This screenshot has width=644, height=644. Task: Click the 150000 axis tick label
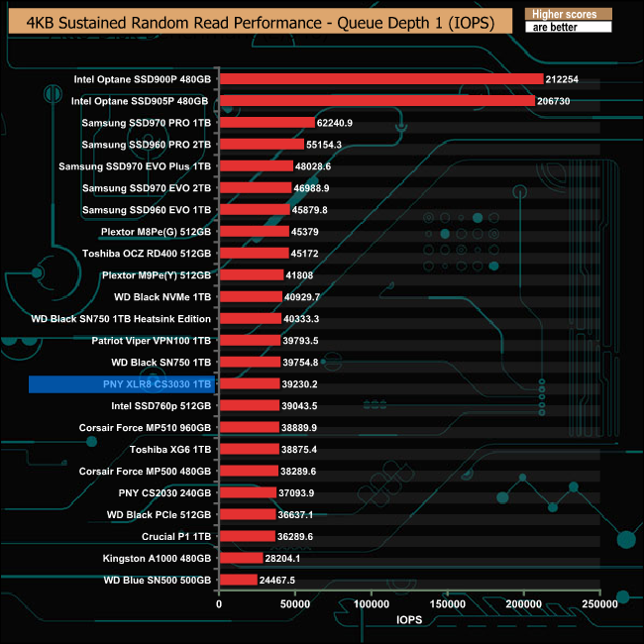(448, 603)
